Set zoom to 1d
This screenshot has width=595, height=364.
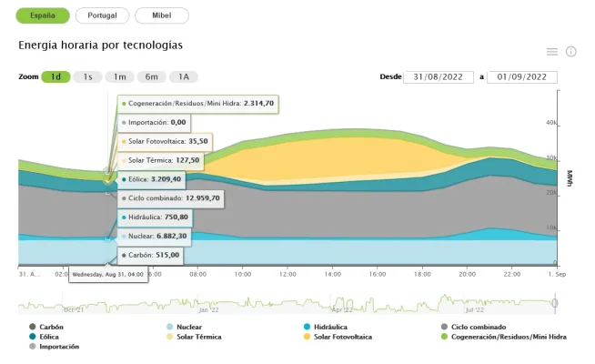55,76
